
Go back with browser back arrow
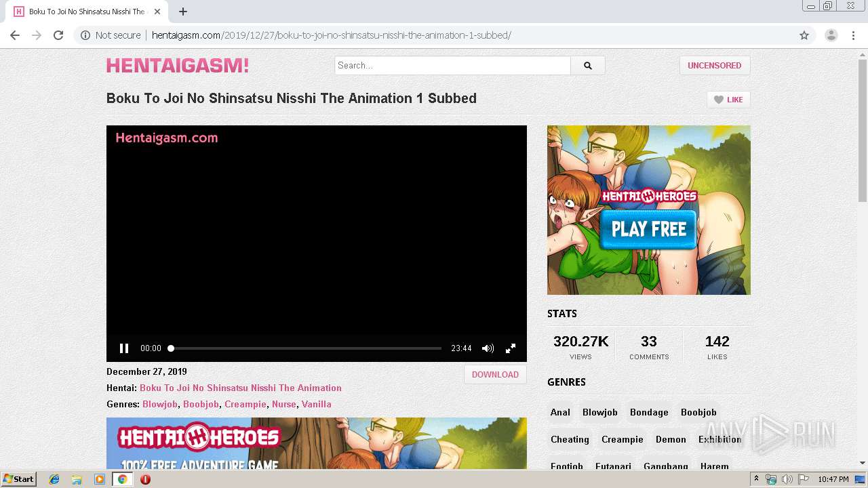tap(15, 35)
